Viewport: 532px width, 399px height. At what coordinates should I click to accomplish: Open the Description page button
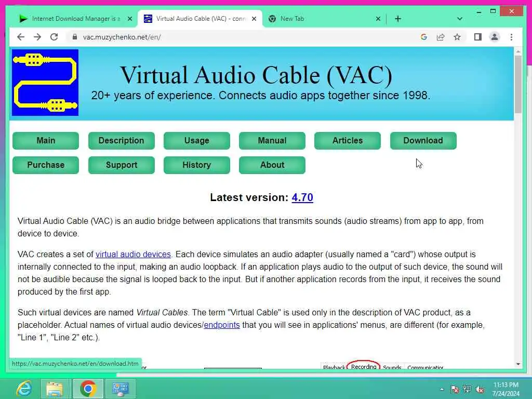pyautogui.click(x=122, y=140)
